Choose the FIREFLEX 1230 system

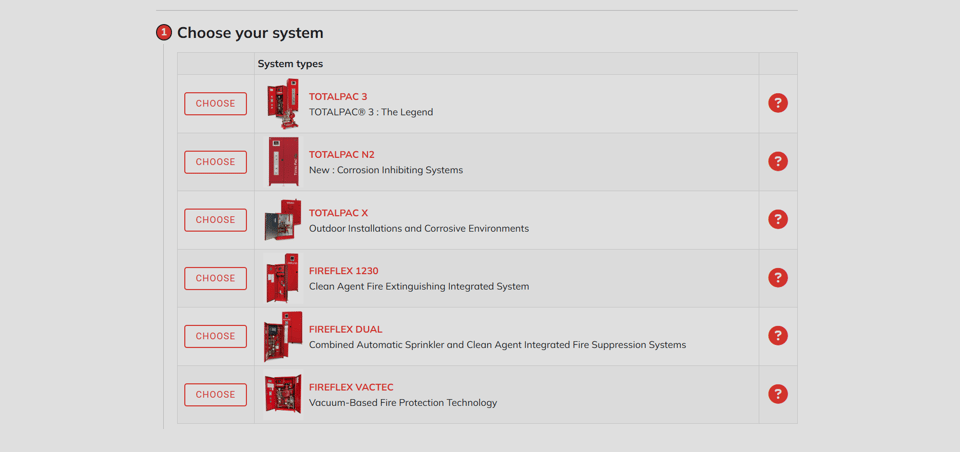click(216, 278)
